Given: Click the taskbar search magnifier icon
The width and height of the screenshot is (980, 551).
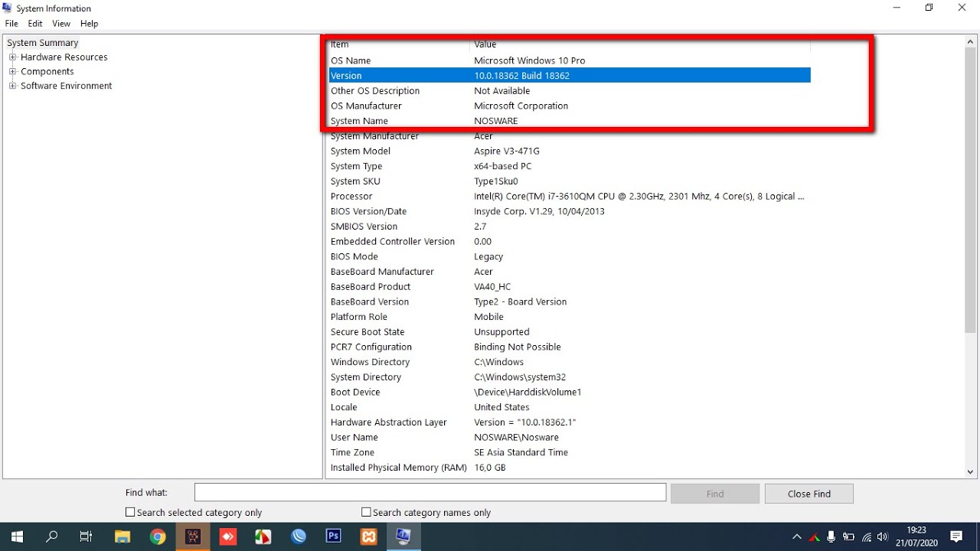Looking at the screenshot, I should [x=52, y=536].
